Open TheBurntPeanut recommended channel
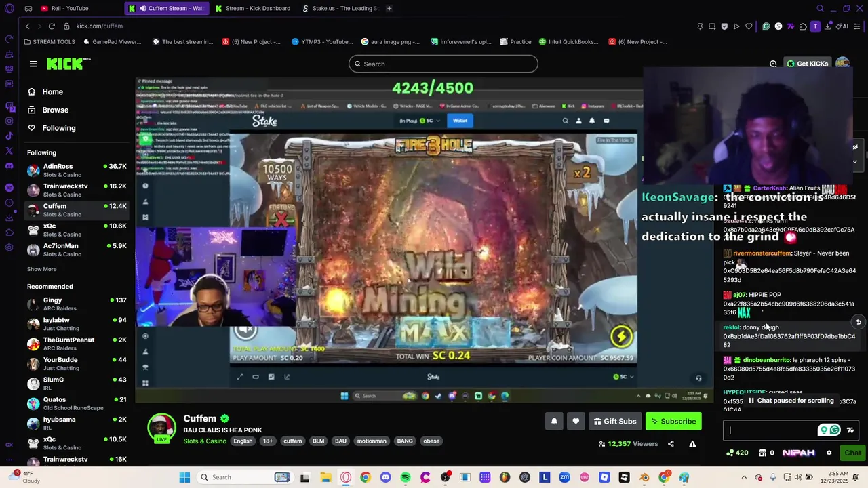 (77, 344)
